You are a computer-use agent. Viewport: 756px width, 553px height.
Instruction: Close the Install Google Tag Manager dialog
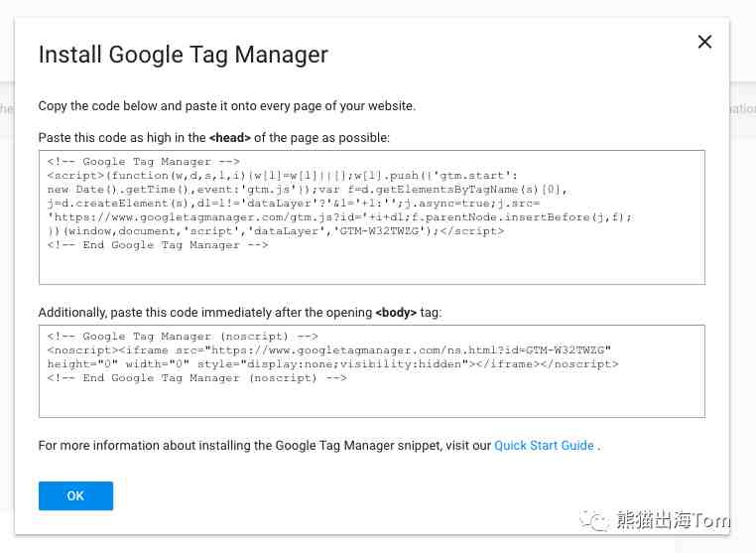pyautogui.click(x=704, y=42)
